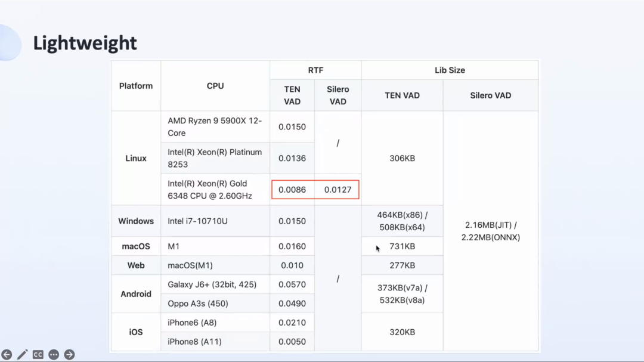Click the CPU header cell
Image resolution: width=644 pixels, height=362 pixels.
pos(215,86)
